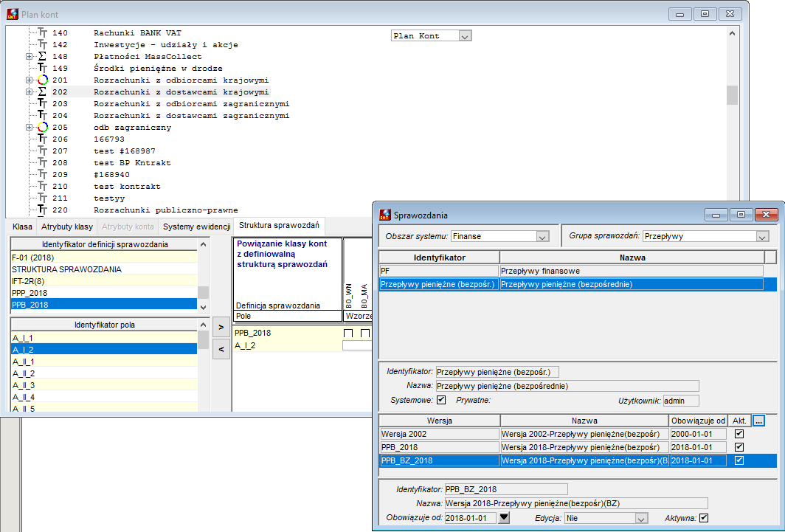This screenshot has width=785, height=532.
Task: Click the T icon beside account 140
Action: [43, 33]
